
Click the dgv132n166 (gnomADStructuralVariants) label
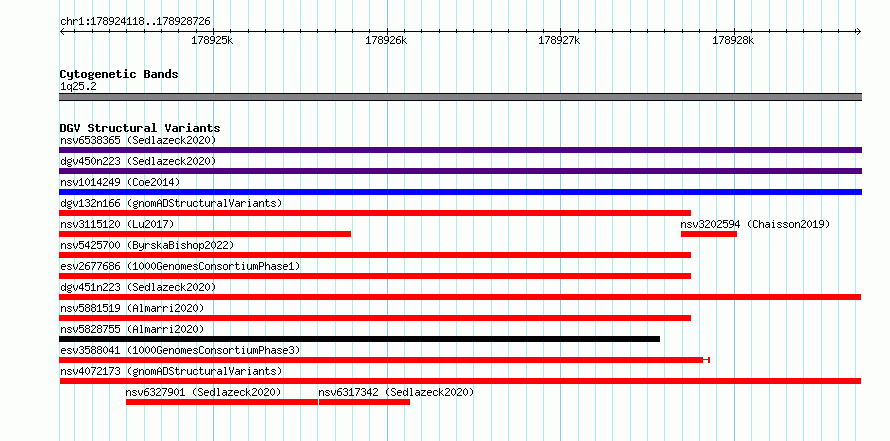pos(171,203)
